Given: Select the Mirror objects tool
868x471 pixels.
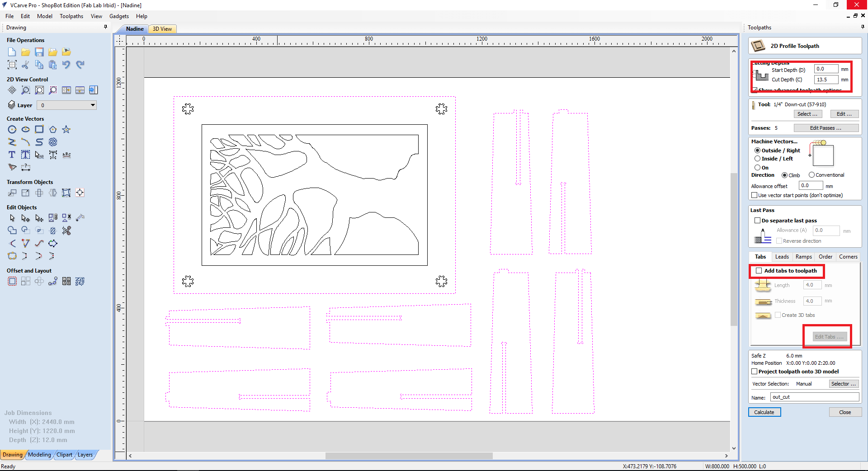Looking at the screenshot, I should (53, 193).
